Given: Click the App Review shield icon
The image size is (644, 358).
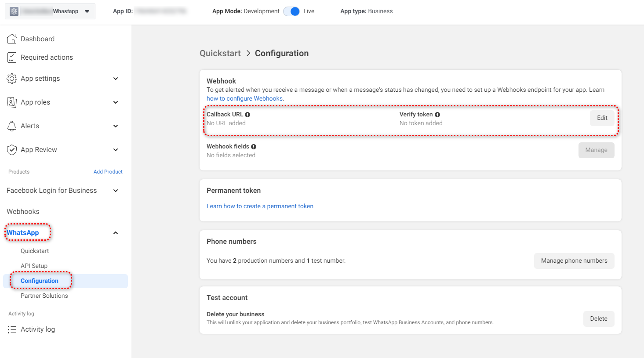Looking at the screenshot, I should point(12,150).
